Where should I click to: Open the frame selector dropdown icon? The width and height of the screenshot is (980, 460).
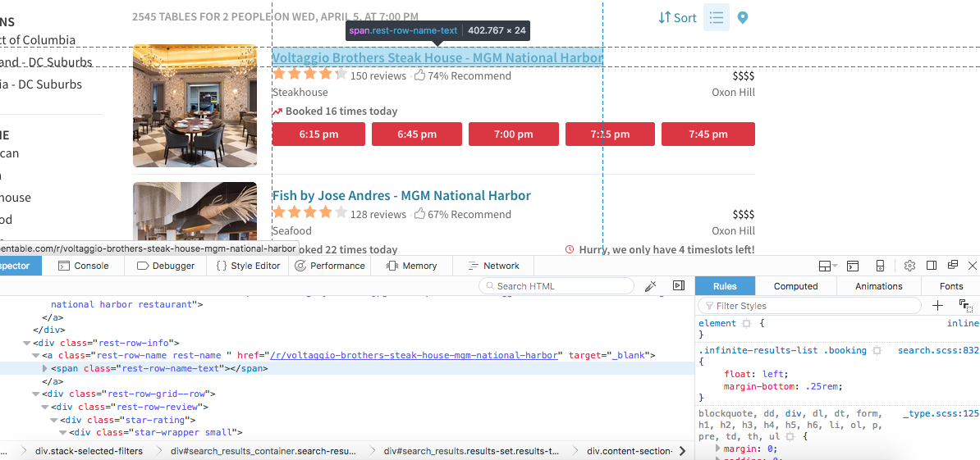click(828, 266)
